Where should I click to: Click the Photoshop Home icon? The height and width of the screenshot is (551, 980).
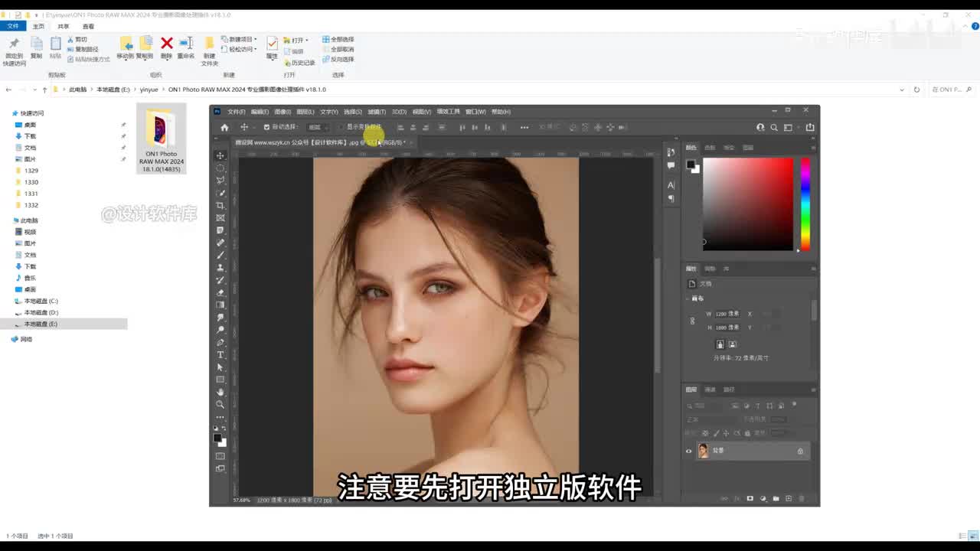pos(224,127)
